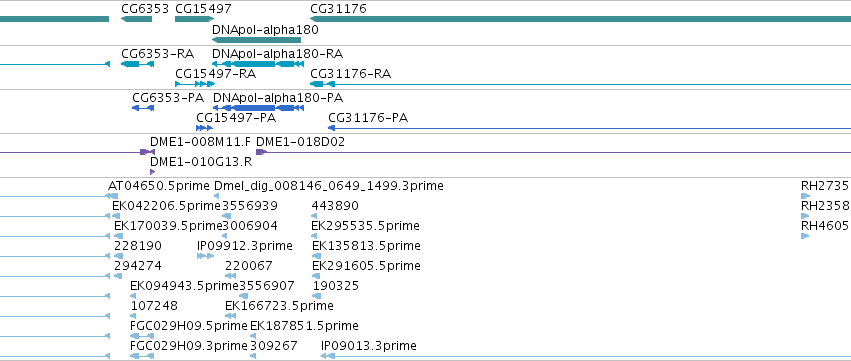Viewport: 851px width, 361px height.
Task: Select the RH2735 EST arrow
Action: (x=805, y=196)
